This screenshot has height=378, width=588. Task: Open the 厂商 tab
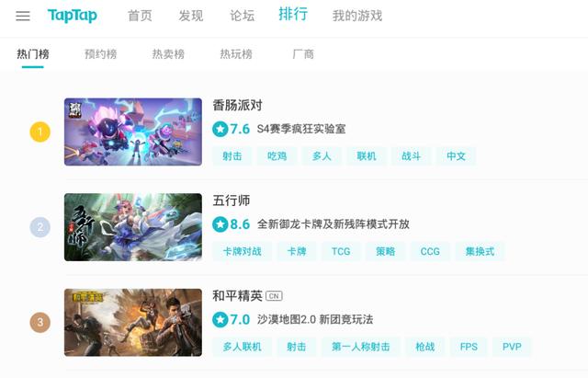(x=303, y=54)
